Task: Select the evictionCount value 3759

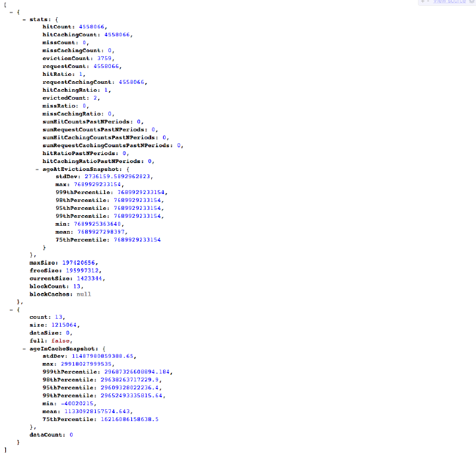Action: coord(104,58)
